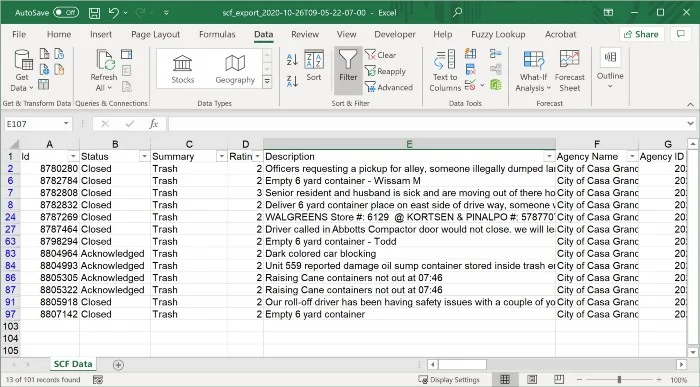Open What-If Analysis menu
700x387 pixels.
point(533,71)
